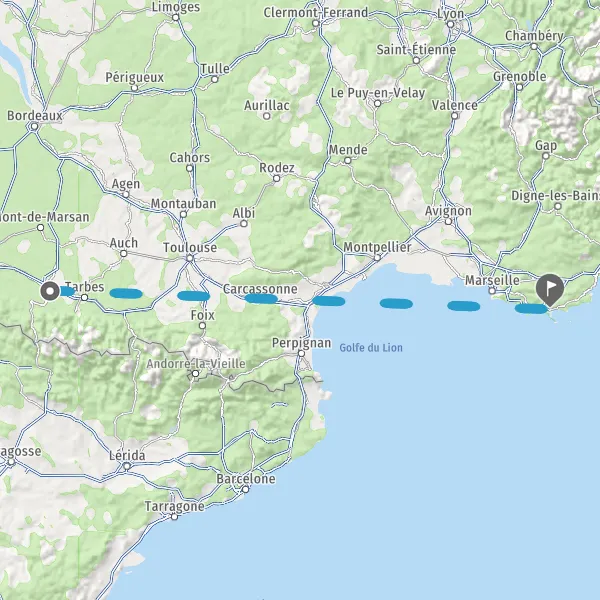Select the Rodez city marker
The width and height of the screenshot is (600, 600).
tap(277, 179)
